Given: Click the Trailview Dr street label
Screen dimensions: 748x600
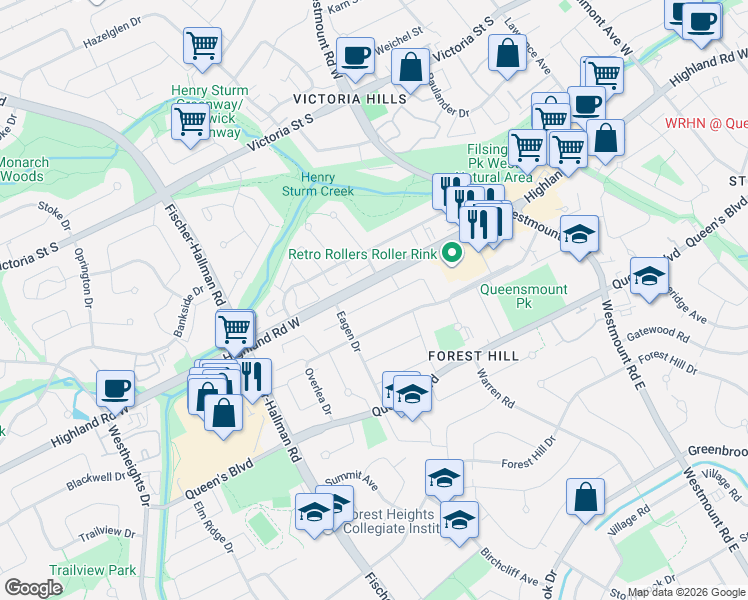Looking at the screenshot, I should click(x=107, y=533).
